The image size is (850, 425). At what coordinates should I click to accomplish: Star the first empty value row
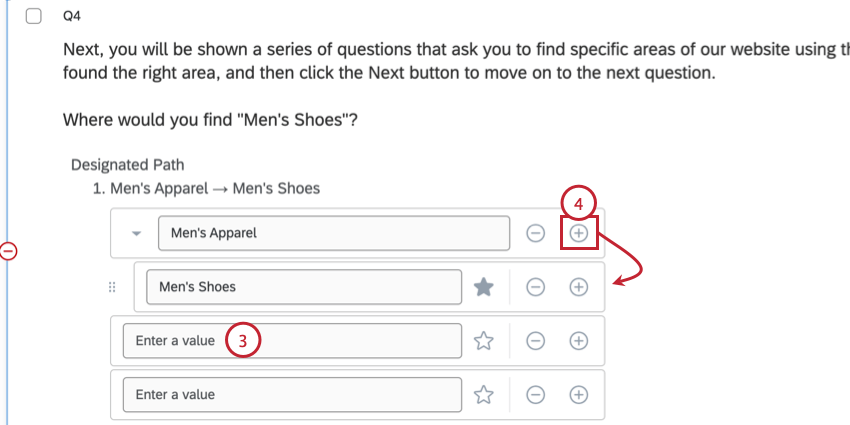[x=484, y=341]
